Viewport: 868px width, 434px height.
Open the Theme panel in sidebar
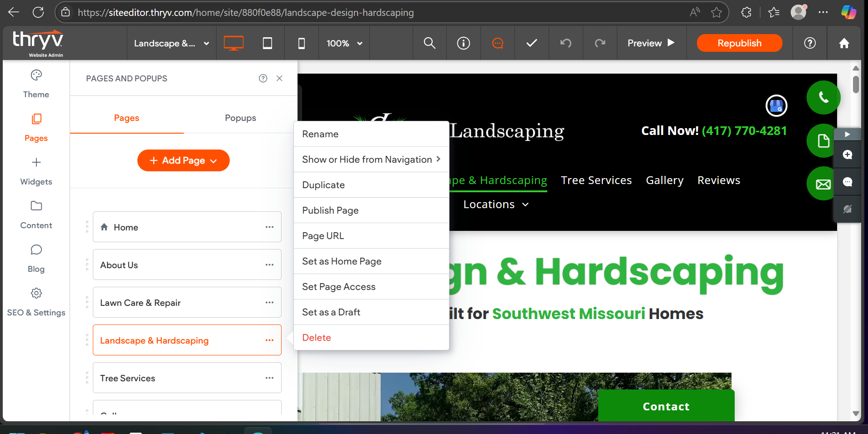(36, 84)
